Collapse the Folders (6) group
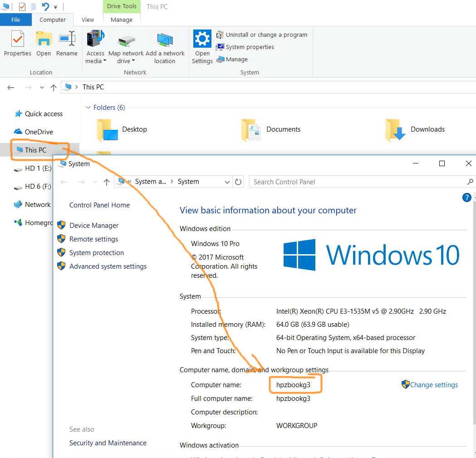 pyautogui.click(x=88, y=108)
